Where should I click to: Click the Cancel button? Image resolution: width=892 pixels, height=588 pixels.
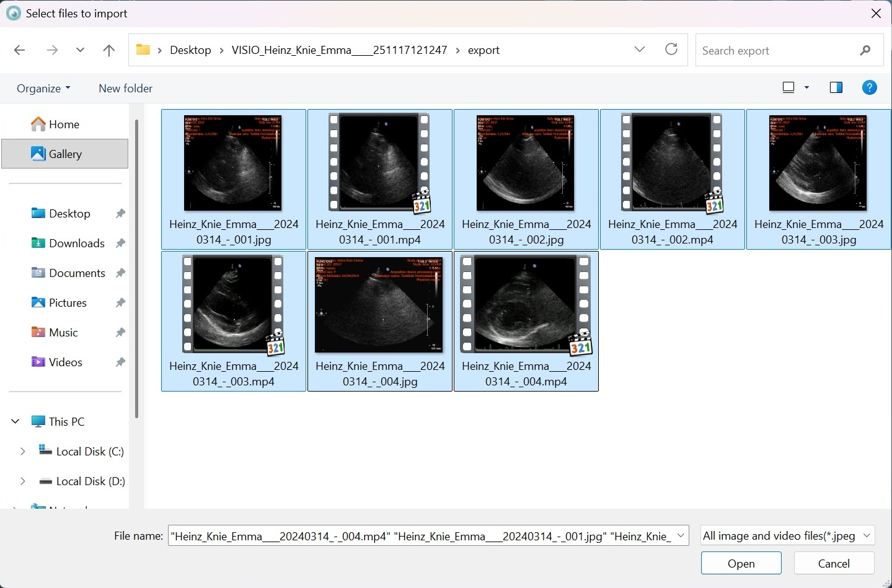pyautogui.click(x=834, y=563)
